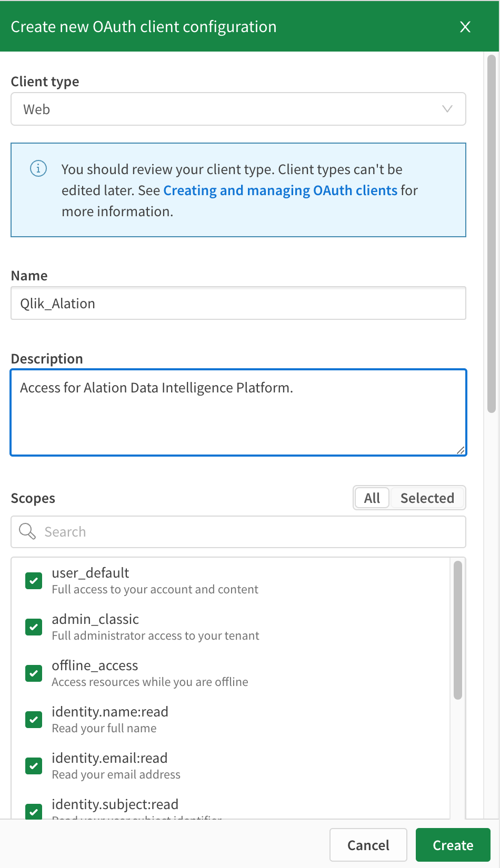
Task: Click the 'Full administrator access to your tenant' text
Action: (x=155, y=635)
